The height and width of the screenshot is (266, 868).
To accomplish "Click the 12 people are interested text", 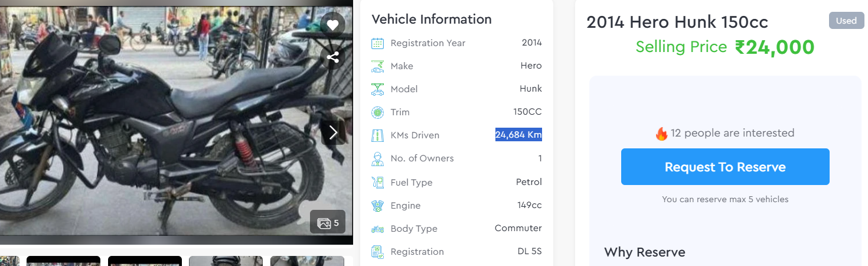I will coord(732,133).
